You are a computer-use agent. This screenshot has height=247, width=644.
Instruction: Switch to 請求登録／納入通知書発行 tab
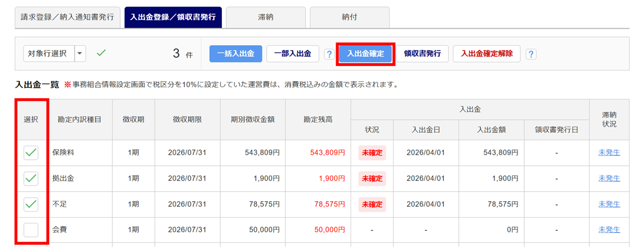67,17
